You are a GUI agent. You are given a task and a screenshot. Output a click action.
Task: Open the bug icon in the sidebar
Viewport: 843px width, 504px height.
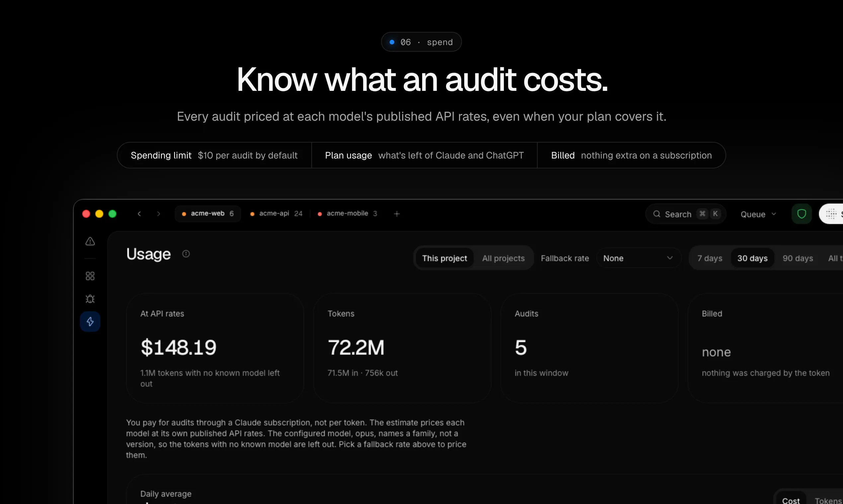90,299
